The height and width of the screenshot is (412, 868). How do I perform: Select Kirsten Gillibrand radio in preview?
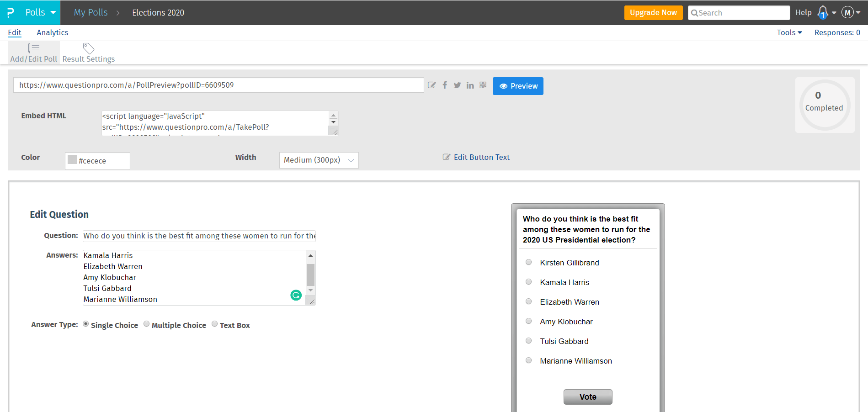tap(529, 262)
